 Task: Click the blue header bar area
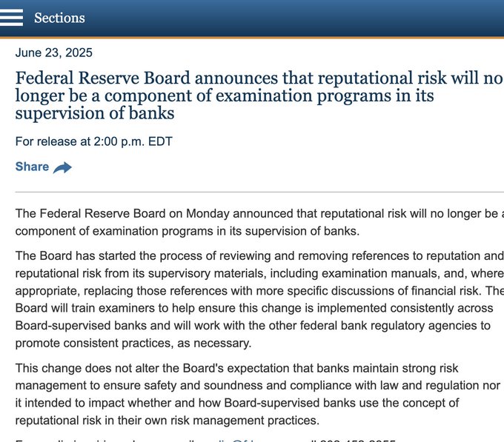pyautogui.click(x=289, y=19)
